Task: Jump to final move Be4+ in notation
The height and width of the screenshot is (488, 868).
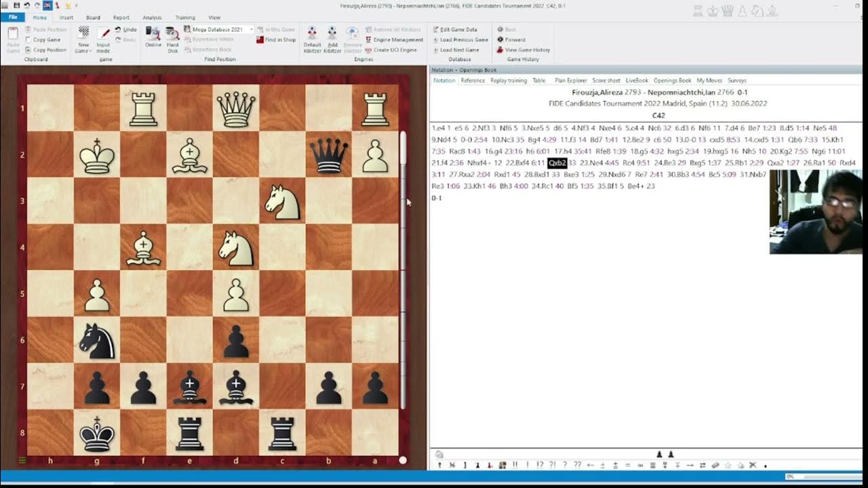Action: click(x=637, y=186)
